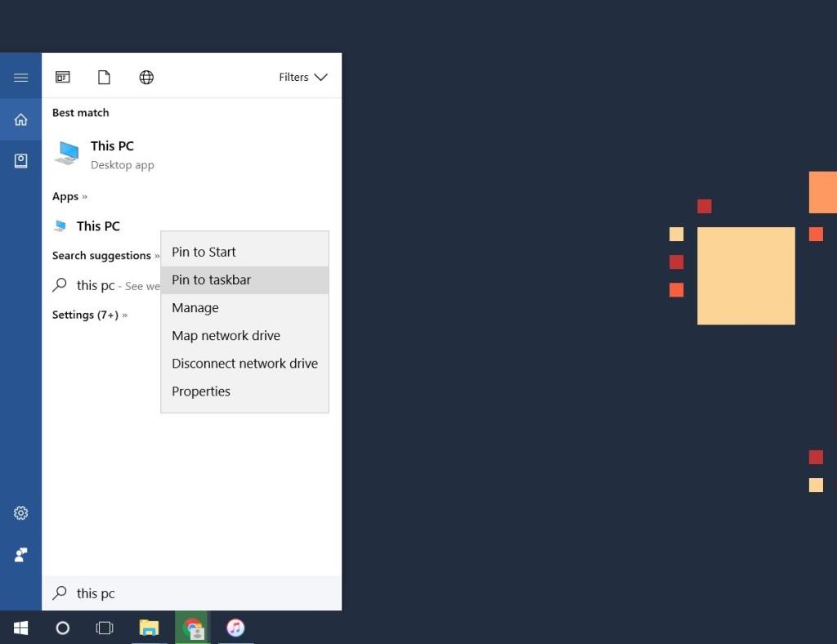
Task: Filter search results by Documents
Action: pos(104,77)
